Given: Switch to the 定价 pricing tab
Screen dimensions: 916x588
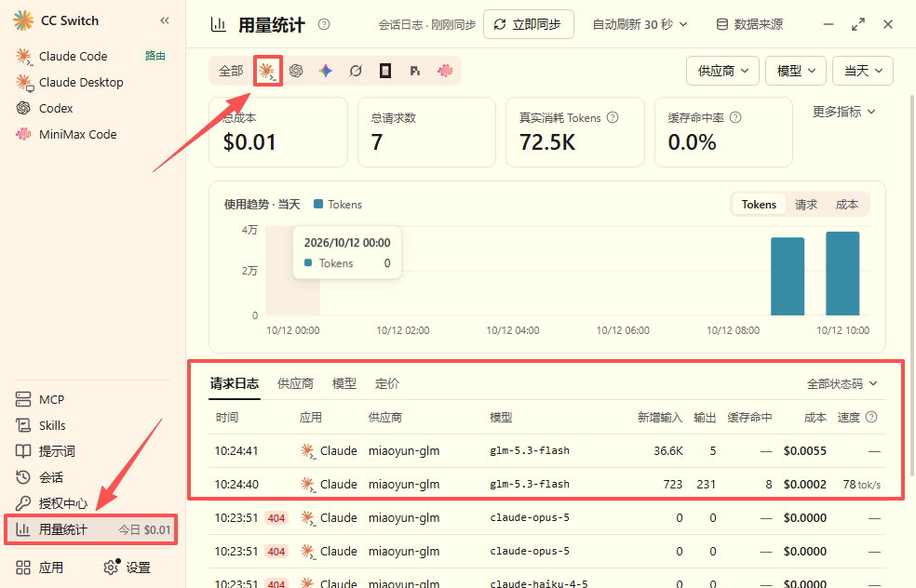Looking at the screenshot, I should coord(386,383).
